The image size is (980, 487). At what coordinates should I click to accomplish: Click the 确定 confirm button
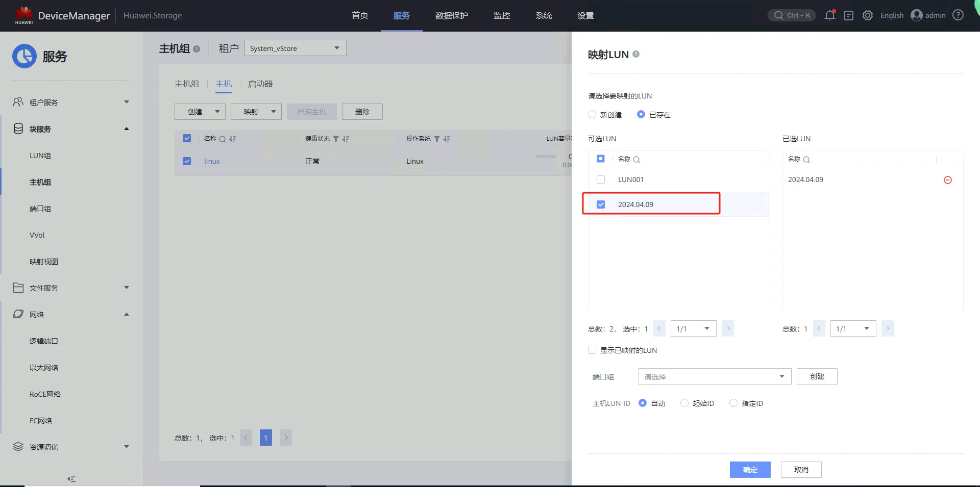[750, 470]
